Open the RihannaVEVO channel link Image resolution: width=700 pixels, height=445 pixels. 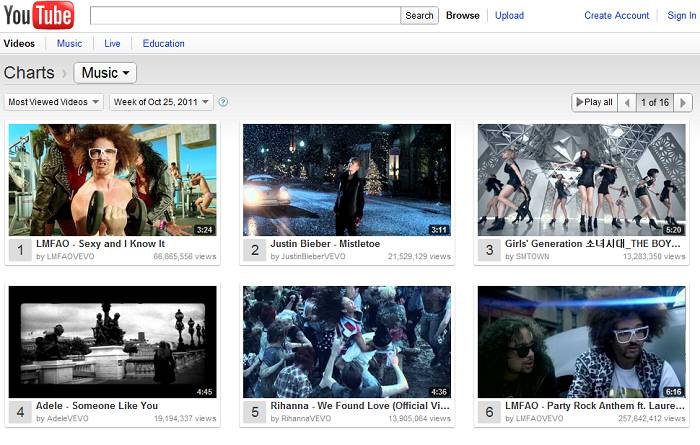click(306, 419)
